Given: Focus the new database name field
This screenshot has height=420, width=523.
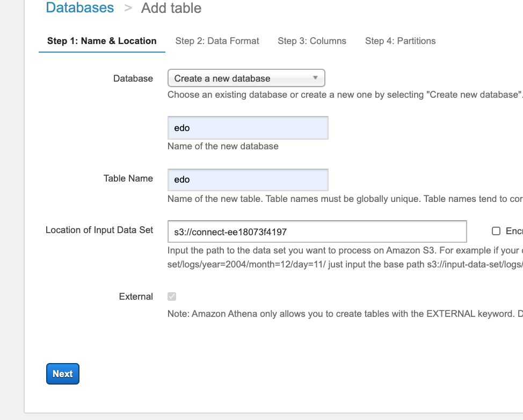Looking at the screenshot, I should (248, 128).
